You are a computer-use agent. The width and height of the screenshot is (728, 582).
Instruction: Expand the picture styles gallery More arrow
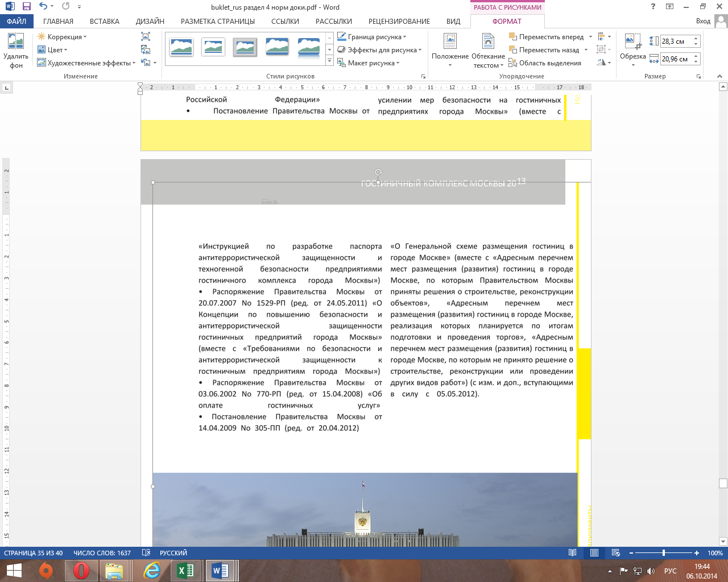[x=329, y=60]
